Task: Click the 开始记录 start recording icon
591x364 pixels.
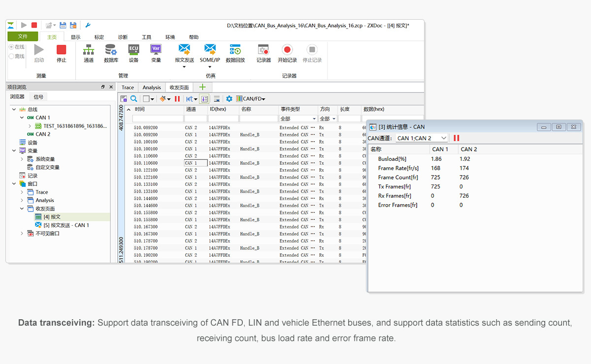Action: tap(287, 50)
